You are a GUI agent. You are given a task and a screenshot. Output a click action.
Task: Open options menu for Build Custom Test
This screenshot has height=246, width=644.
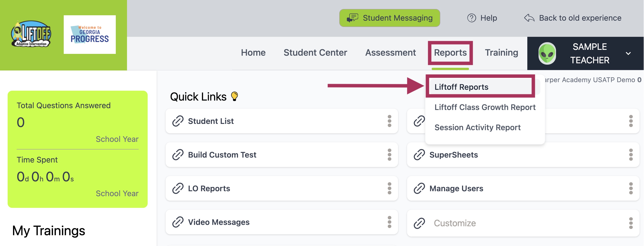click(389, 155)
